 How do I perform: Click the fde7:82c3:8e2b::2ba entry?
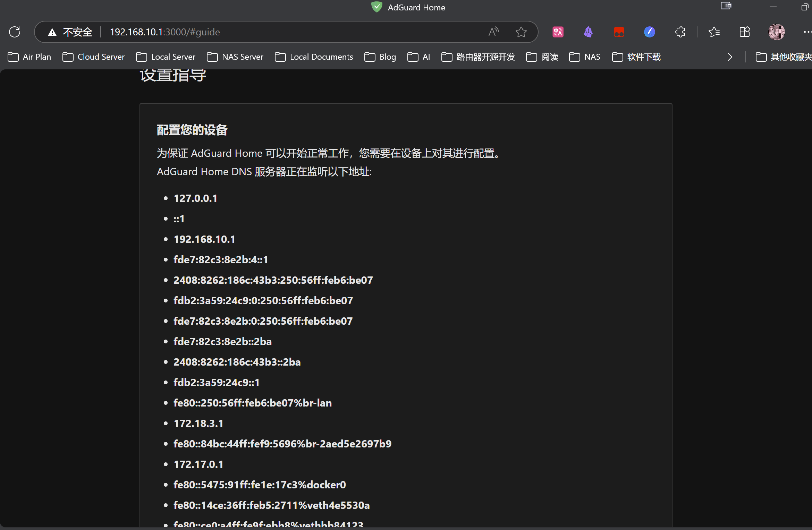point(222,342)
